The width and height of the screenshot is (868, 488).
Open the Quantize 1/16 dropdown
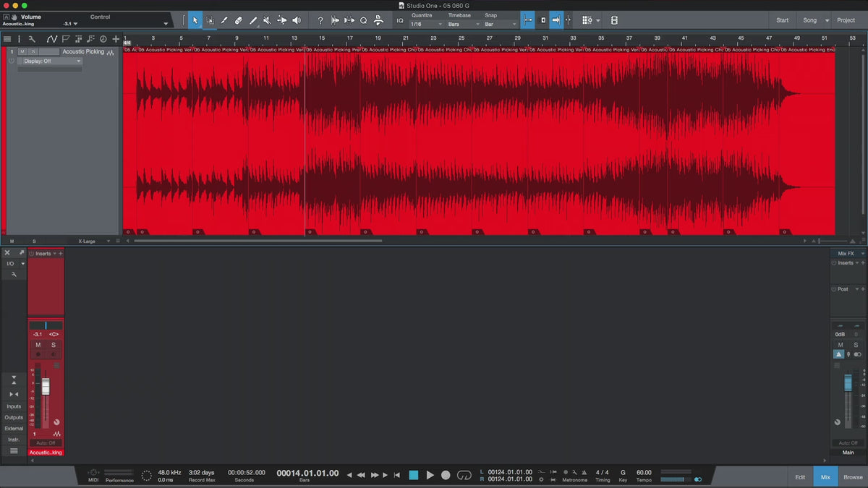click(x=425, y=24)
